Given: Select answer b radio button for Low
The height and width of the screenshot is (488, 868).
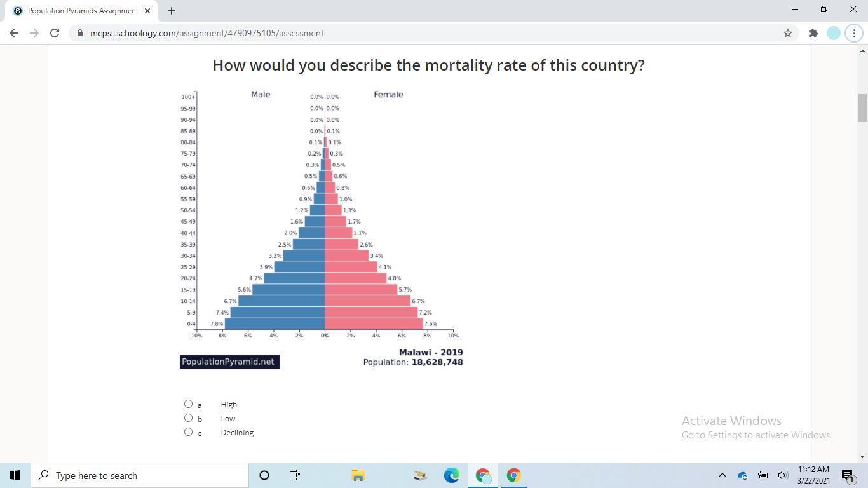Looking at the screenshot, I should pyautogui.click(x=188, y=418).
